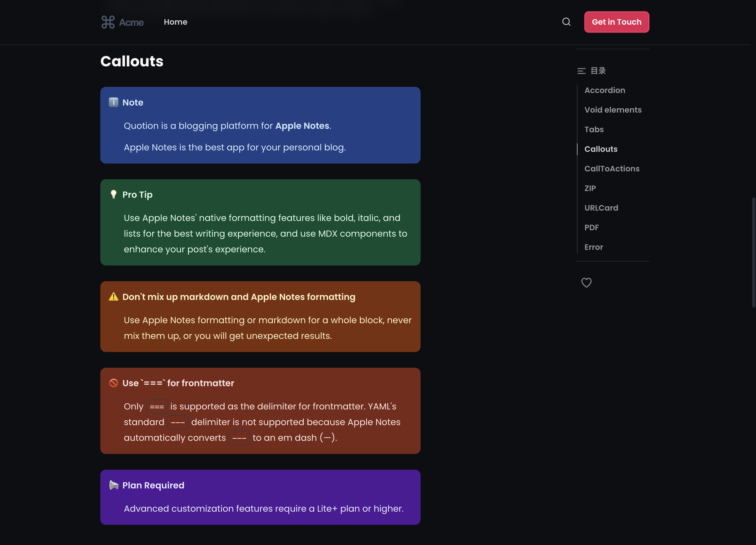The width and height of the screenshot is (756, 545).
Task: Jump to the ZIP section link
Action: [x=590, y=188]
